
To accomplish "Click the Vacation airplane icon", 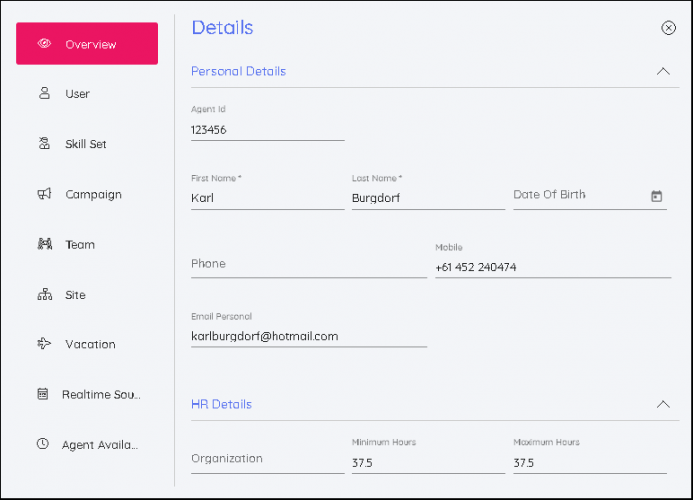I will click(43, 344).
